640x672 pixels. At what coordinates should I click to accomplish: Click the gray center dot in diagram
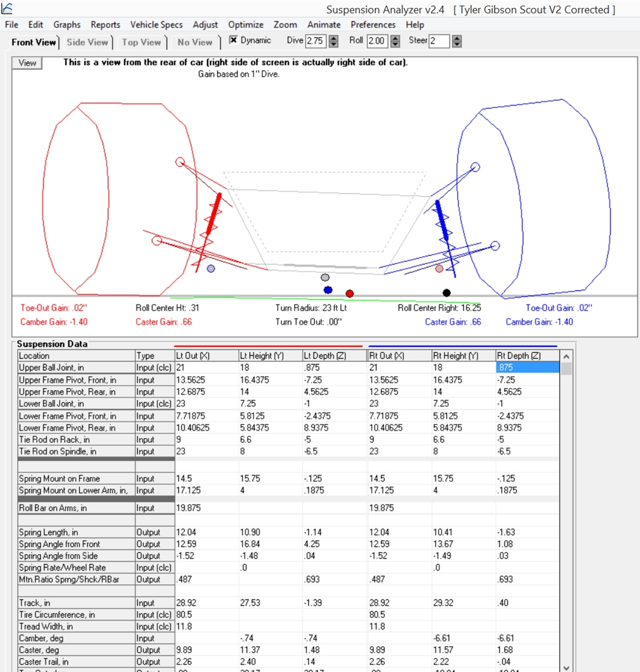(x=325, y=278)
